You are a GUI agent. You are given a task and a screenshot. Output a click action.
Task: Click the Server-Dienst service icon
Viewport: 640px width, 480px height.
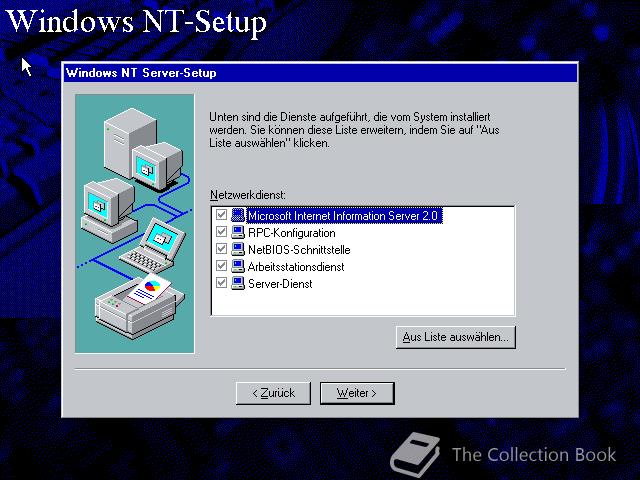[238, 283]
